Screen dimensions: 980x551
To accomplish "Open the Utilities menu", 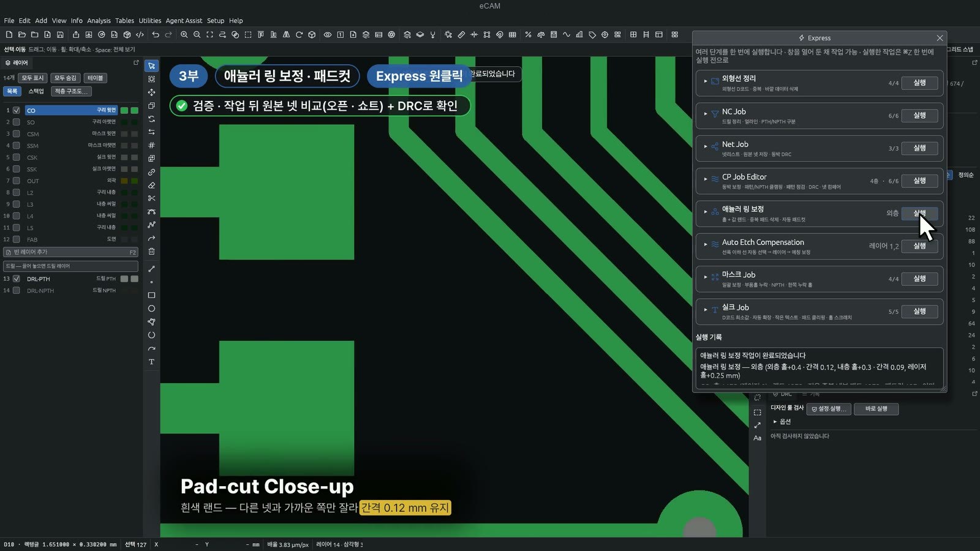I will coord(149,20).
